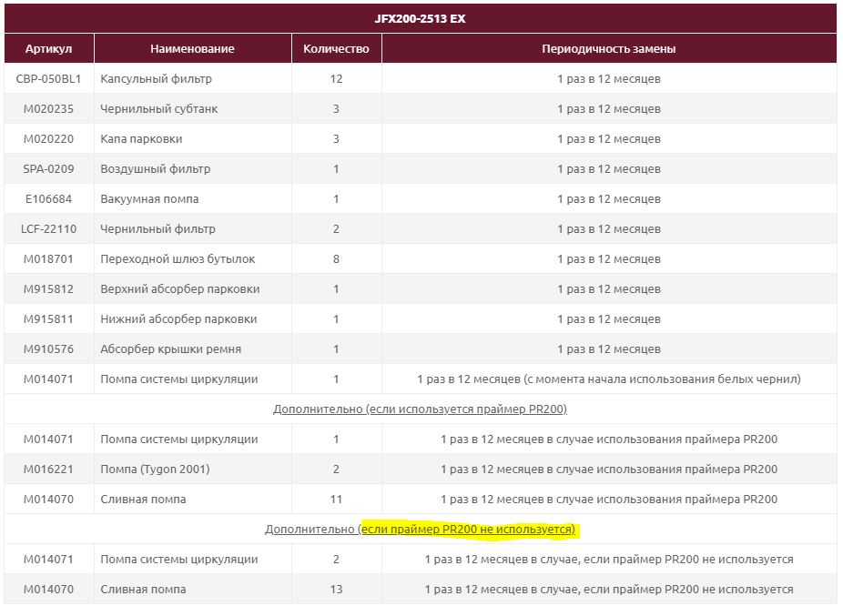This screenshot has width=843, height=616.
Task: Click quantity 8 for Переходной шлюз бутылок
Action: point(336,259)
